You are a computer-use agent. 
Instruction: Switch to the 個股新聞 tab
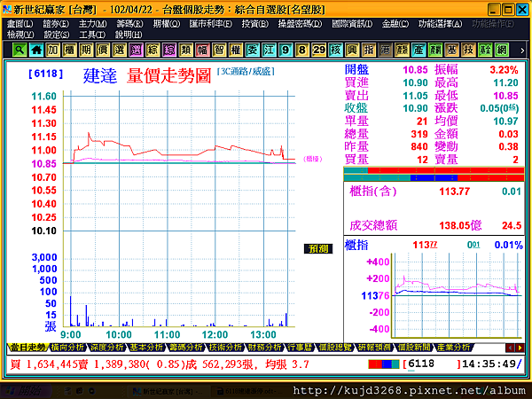click(x=413, y=348)
